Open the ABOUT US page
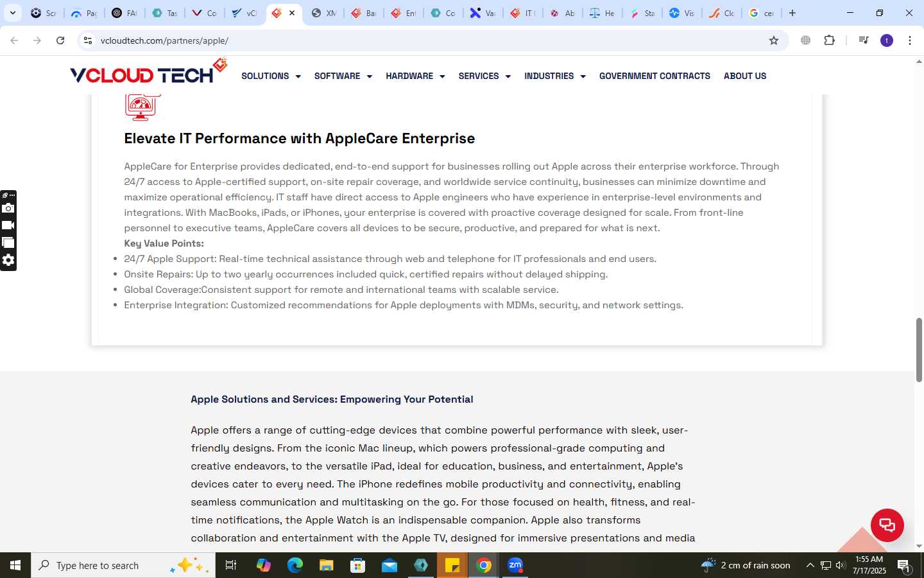 pos(745,76)
